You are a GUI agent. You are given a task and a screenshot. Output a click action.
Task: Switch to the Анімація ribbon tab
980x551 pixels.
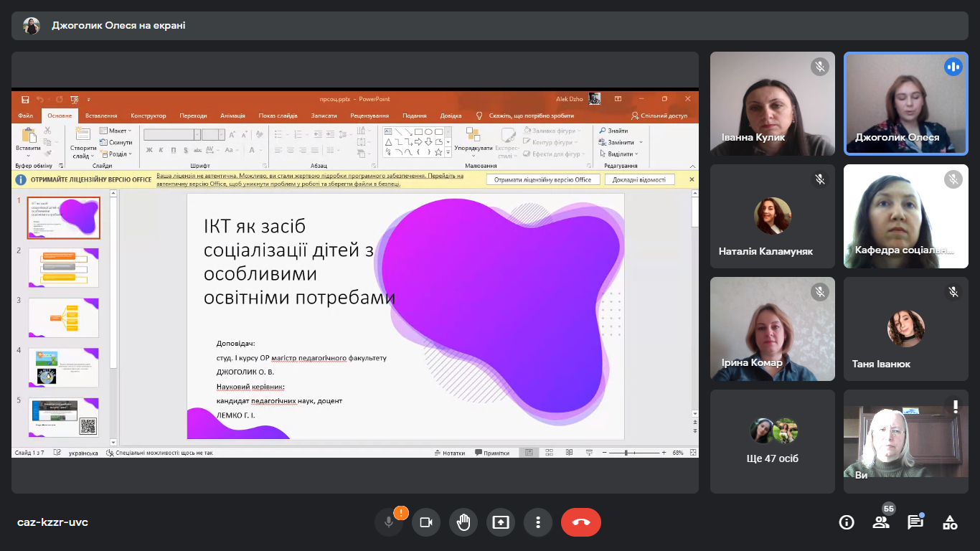point(232,116)
